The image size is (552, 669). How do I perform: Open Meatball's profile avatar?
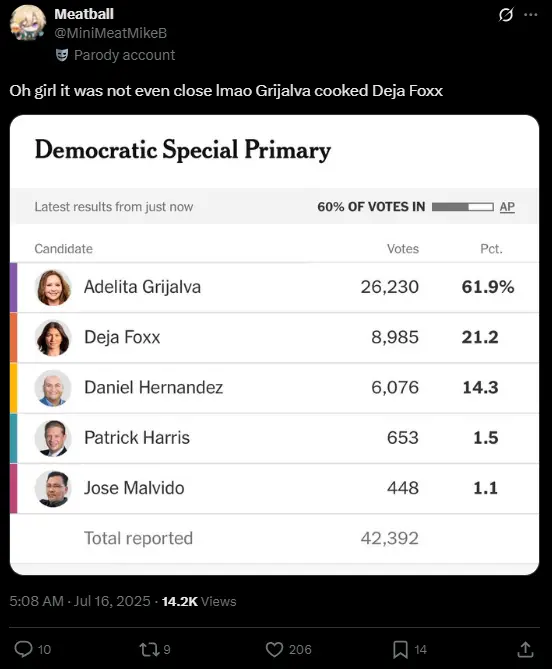28,23
